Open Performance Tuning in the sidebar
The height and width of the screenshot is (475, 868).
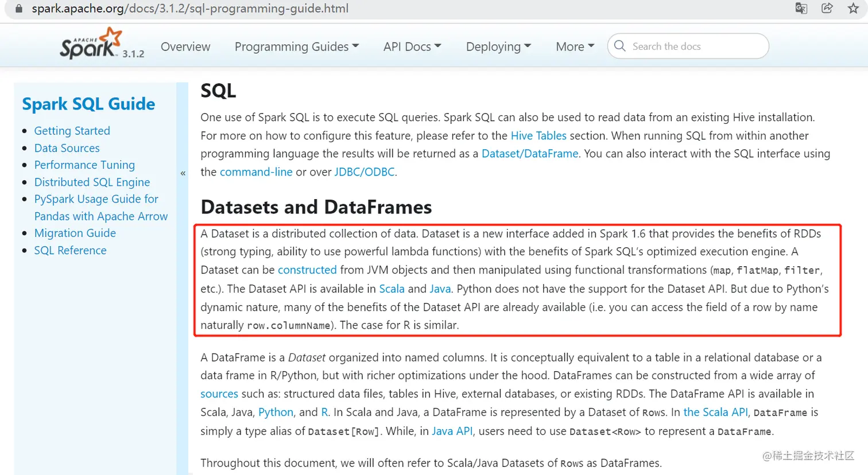coord(84,165)
